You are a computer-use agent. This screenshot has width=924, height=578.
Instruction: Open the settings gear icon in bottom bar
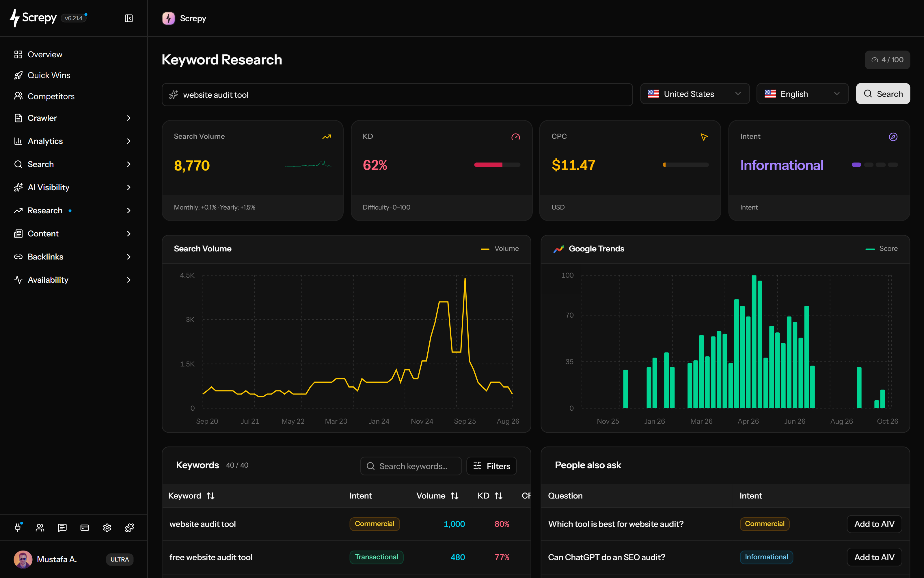tap(107, 528)
